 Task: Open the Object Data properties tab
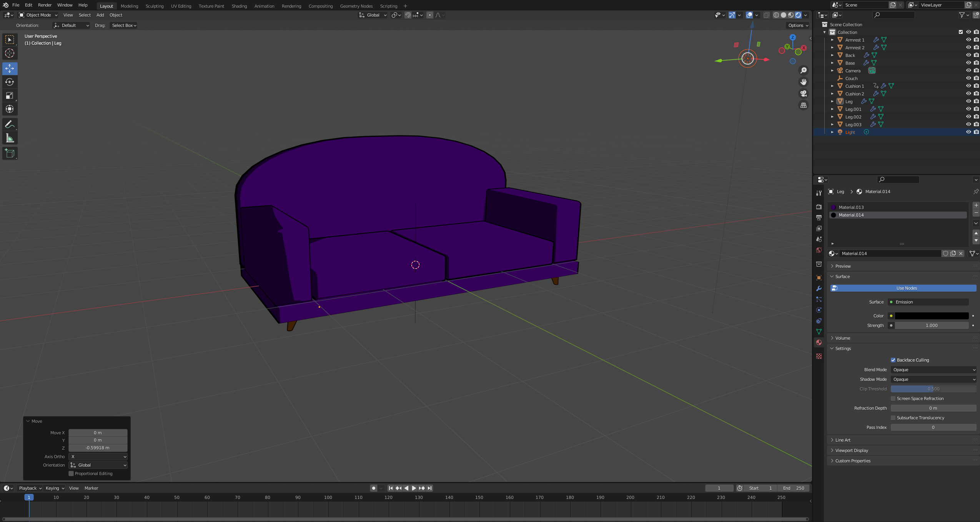[819, 332]
